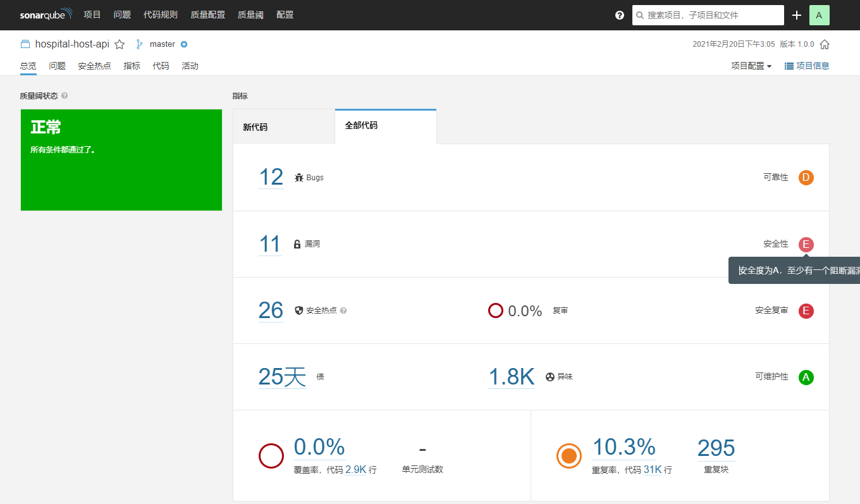Viewport: 860px width, 504px height.
Task: Open the user avatar A menu
Action: (x=819, y=15)
